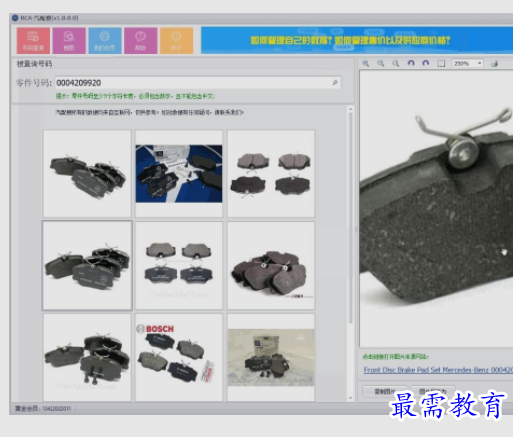Click the 零件号码 input field containing 0004209920
Screen dimensions: 513x437
197,83
